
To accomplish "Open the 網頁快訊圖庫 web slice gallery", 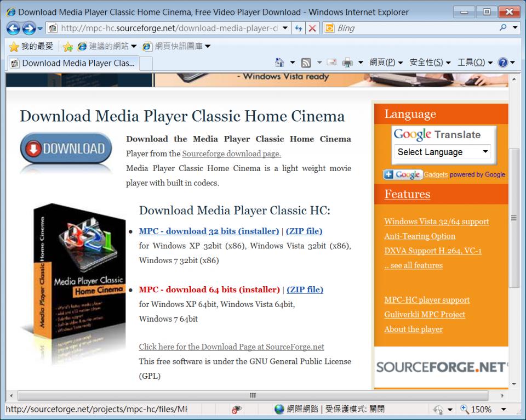I will 176,46.
